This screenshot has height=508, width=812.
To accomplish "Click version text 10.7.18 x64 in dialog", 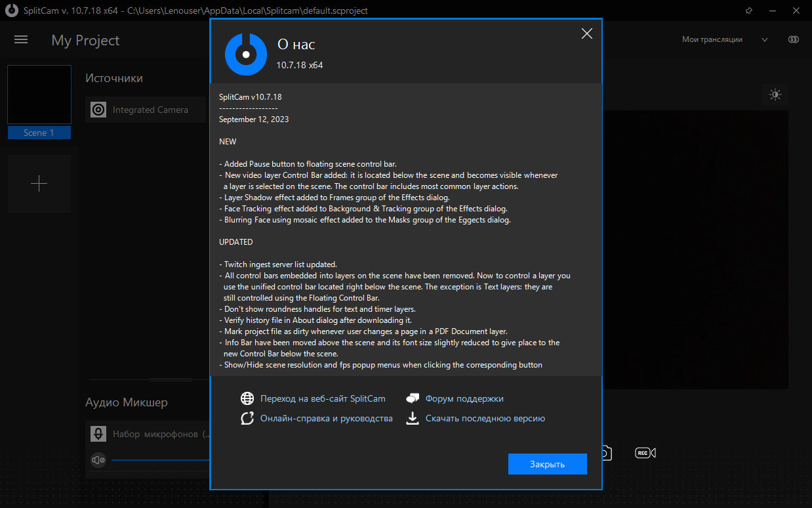I will [300, 65].
